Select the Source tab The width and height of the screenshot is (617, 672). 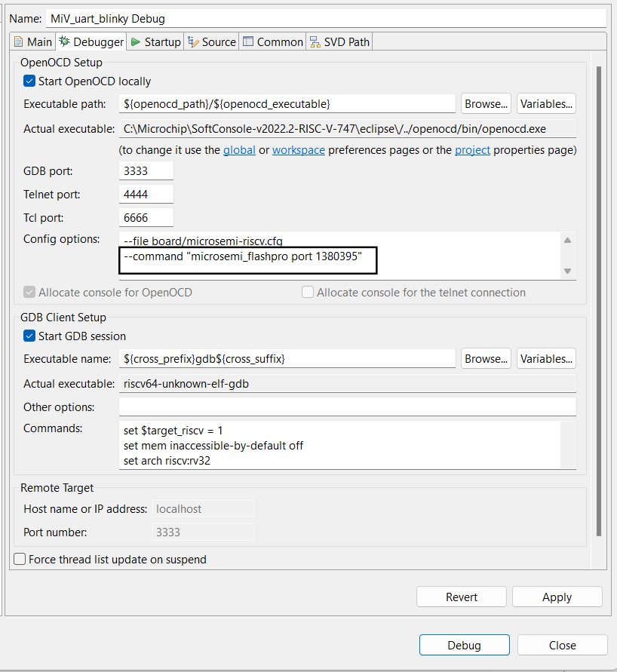(x=212, y=42)
